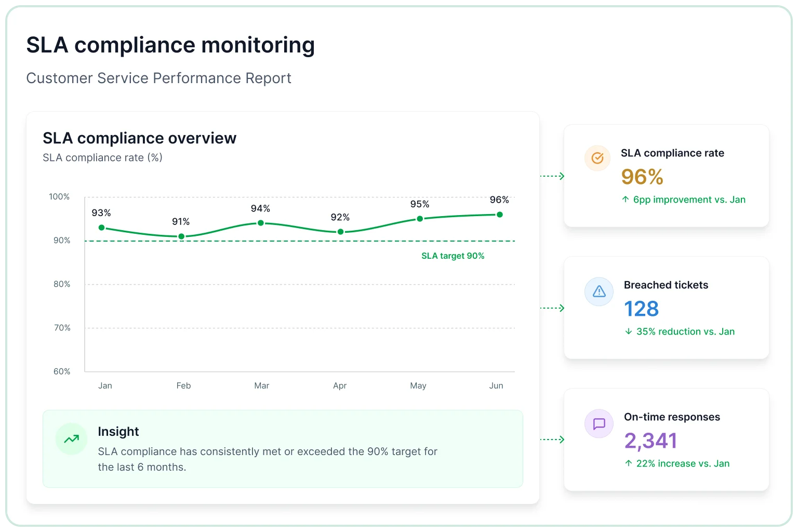The image size is (798, 532).
Task: Click the 92% label above Apr point
Action: click(x=340, y=217)
